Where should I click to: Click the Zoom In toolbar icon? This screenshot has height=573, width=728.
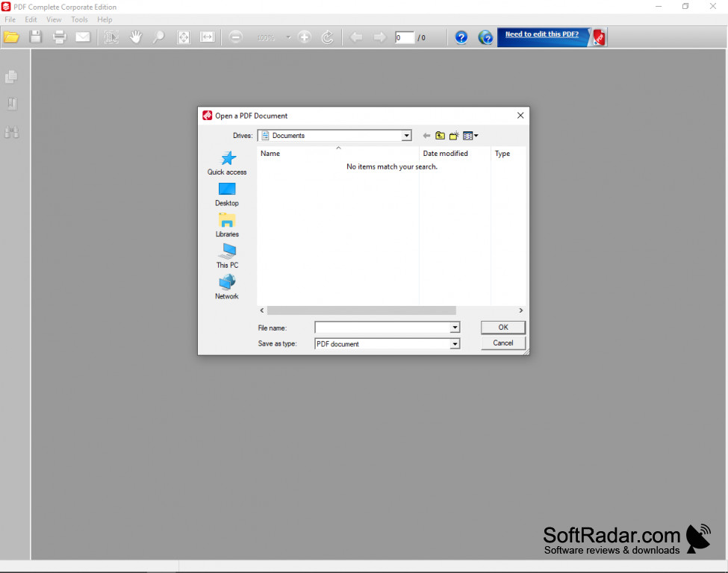(x=304, y=37)
